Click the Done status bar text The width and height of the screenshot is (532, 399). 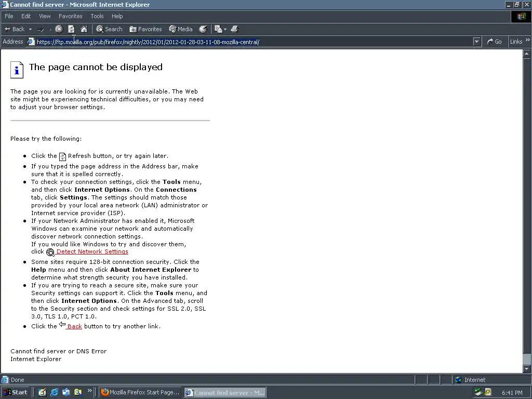coord(17,380)
